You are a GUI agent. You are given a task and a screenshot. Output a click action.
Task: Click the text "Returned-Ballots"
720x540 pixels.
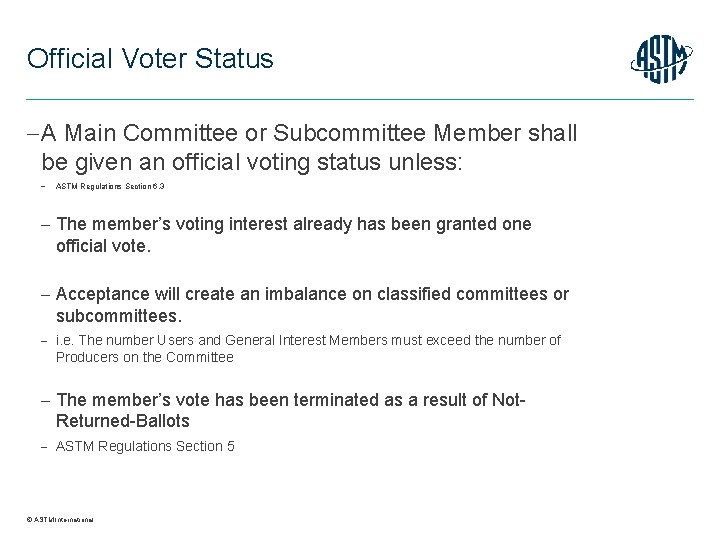[x=123, y=421]
